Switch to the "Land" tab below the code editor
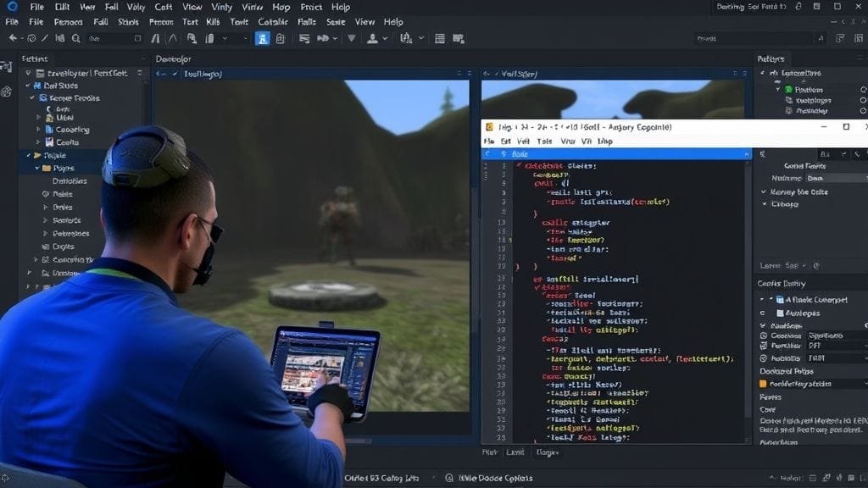 (x=515, y=453)
